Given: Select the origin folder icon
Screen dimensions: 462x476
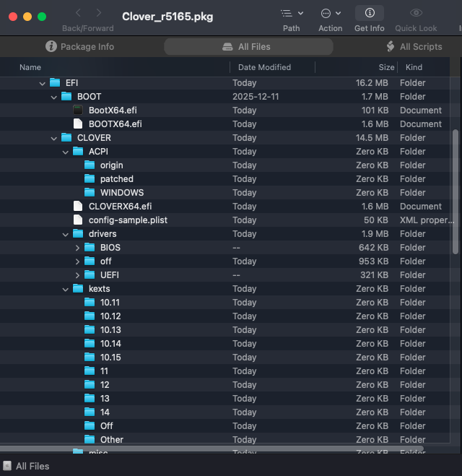Looking at the screenshot, I should click(90, 165).
